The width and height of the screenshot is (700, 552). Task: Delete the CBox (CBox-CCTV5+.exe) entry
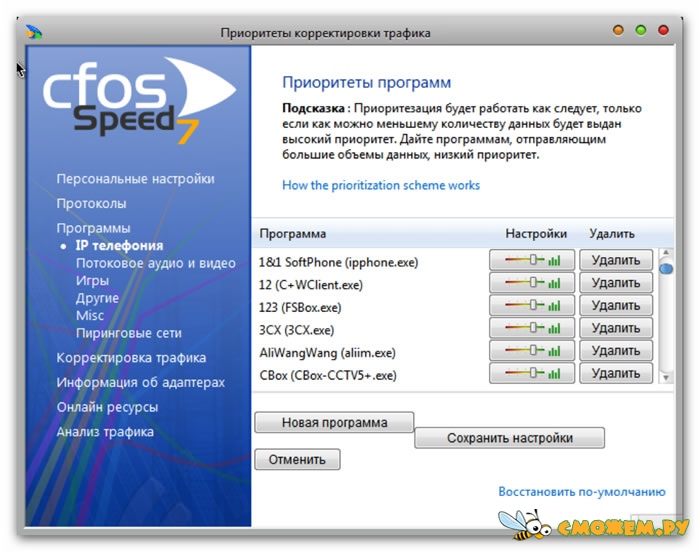tap(616, 373)
